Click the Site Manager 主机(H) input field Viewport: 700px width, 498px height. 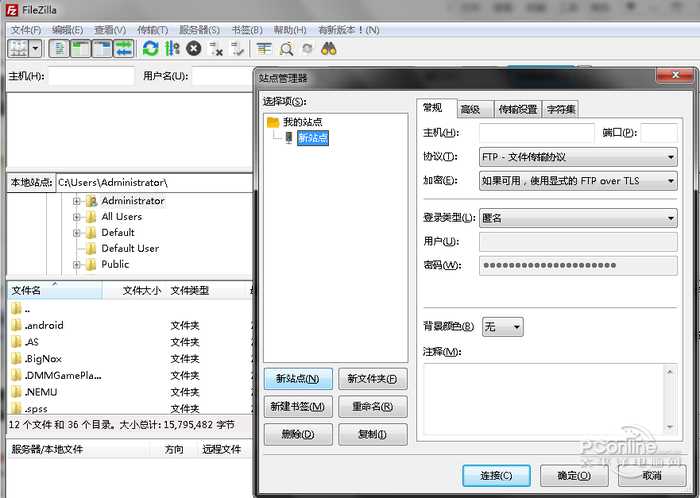pyautogui.click(x=537, y=133)
